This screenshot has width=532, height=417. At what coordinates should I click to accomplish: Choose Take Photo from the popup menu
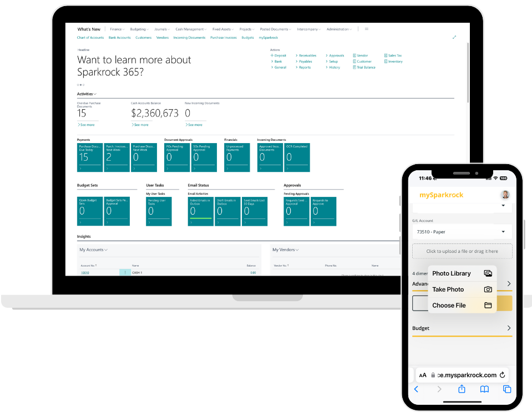click(x=462, y=289)
